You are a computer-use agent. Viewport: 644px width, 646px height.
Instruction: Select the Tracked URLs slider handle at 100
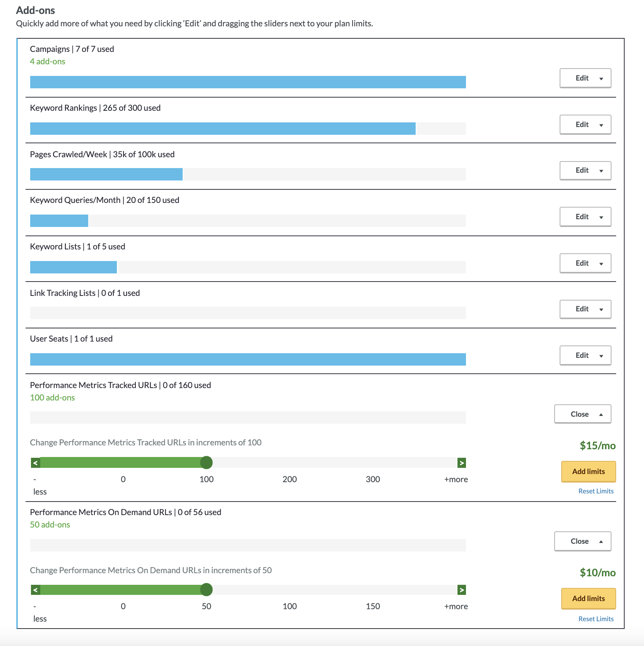pyautogui.click(x=207, y=462)
